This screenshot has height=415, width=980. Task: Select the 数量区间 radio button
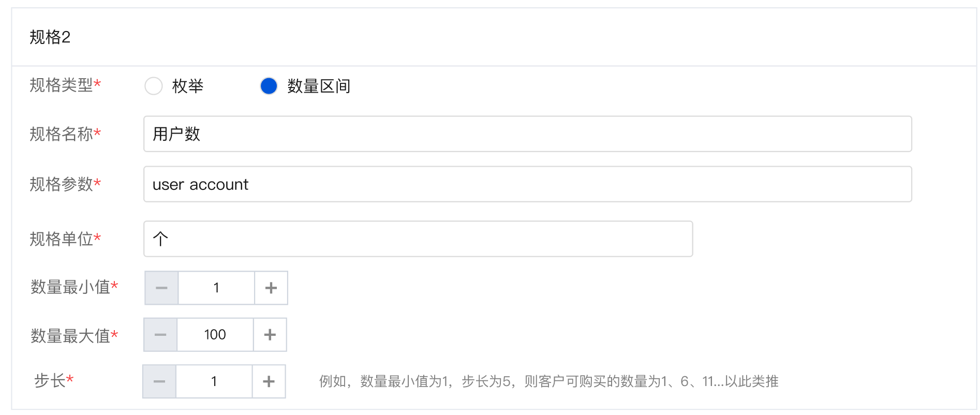pyautogui.click(x=269, y=86)
